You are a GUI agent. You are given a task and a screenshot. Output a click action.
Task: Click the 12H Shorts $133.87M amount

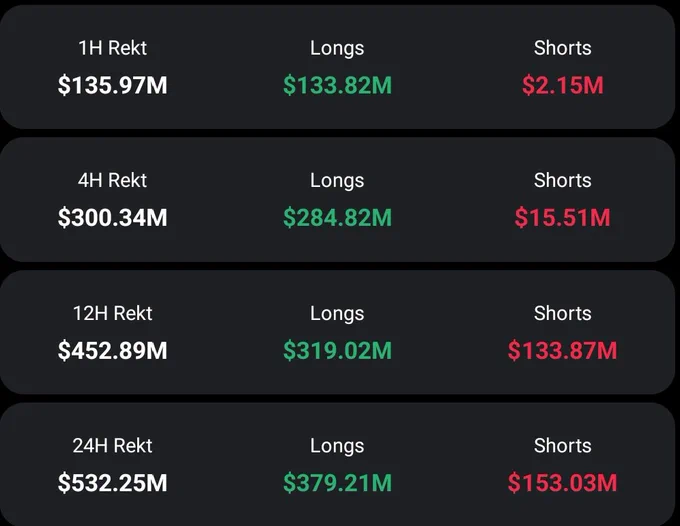pos(562,350)
